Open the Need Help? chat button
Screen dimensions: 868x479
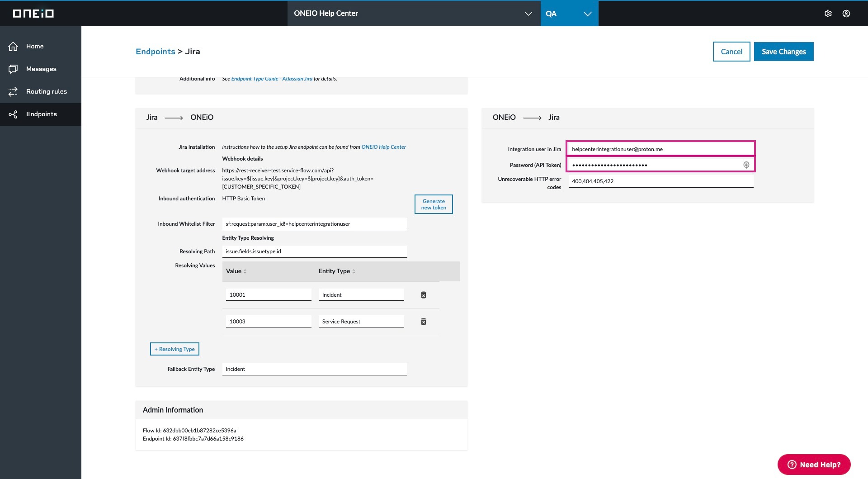[x=814, y=465]
